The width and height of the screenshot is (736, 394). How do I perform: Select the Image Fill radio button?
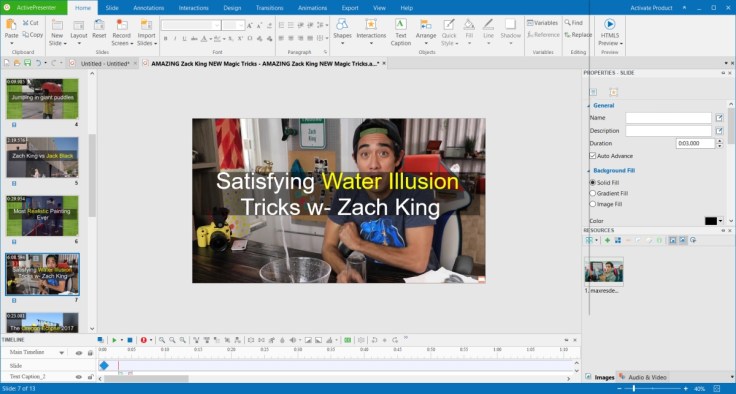(x=592, y=204)
